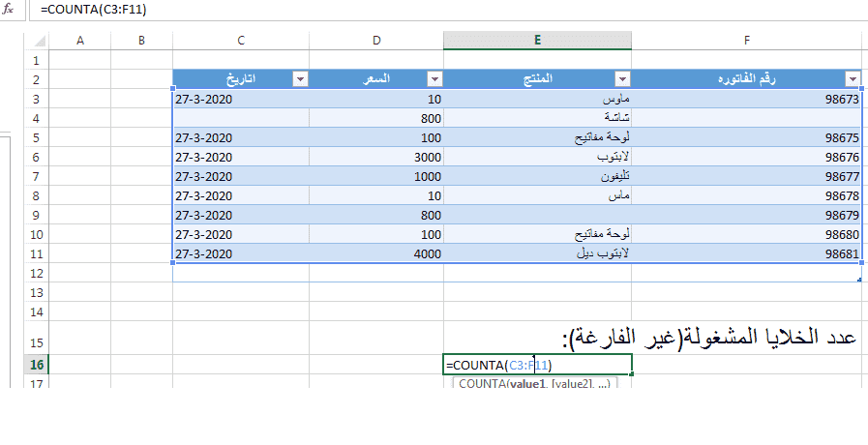
Task: Click price cell 100 in row 5
Action: point(376,137)
